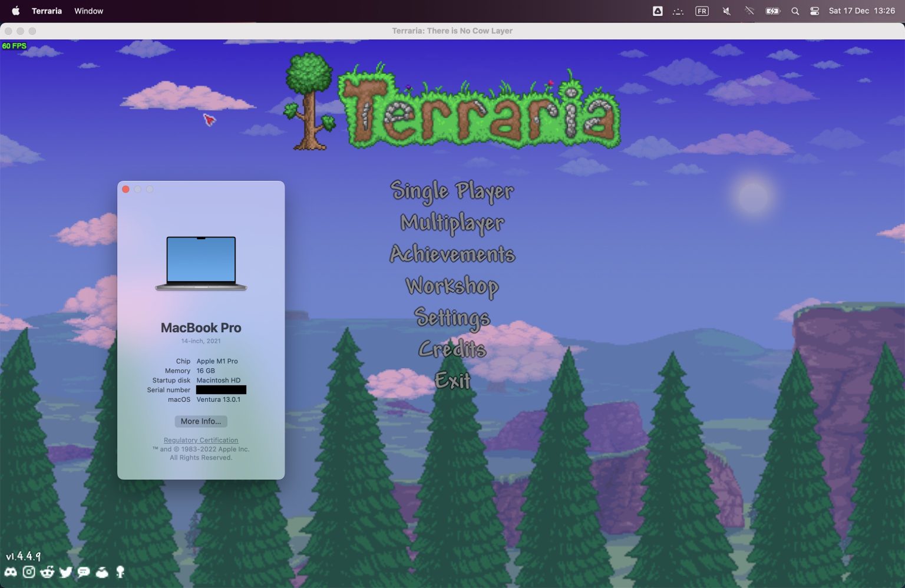Viewport: 905px width, 588px height.
Task: Open the Regulatory Certification link
Action: click(x=201, y=440)
